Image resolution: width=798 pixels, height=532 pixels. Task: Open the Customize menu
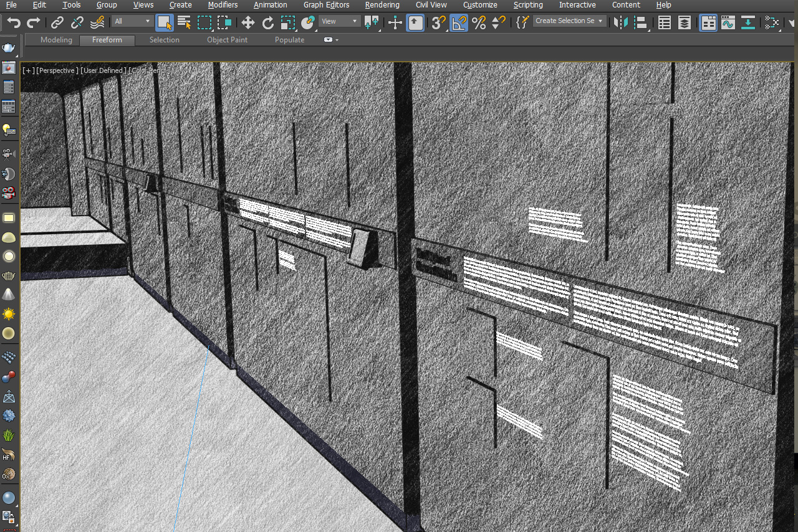480,5
